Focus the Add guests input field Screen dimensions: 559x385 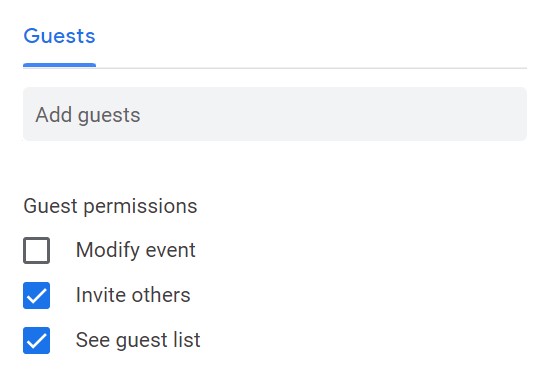point(275,114)
